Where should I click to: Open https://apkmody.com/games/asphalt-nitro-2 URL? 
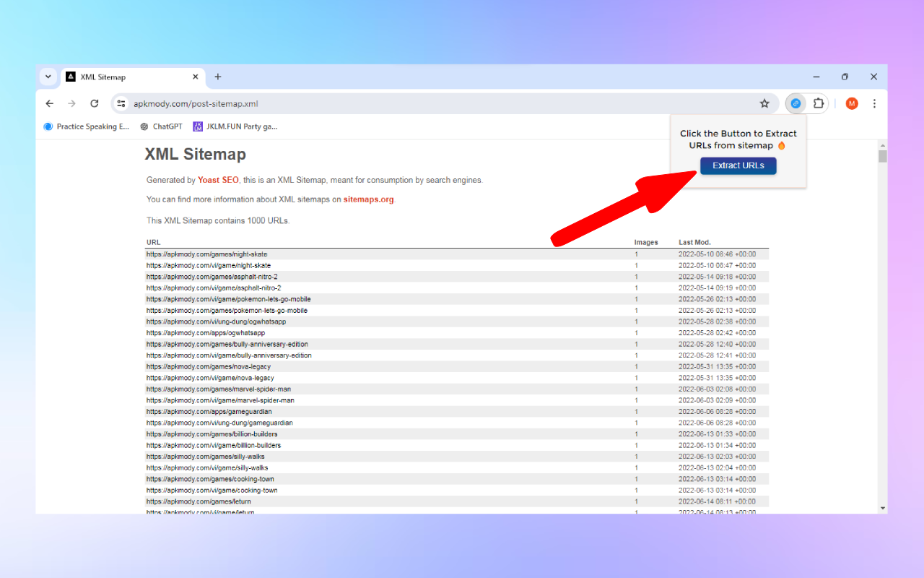click(212, 277)
